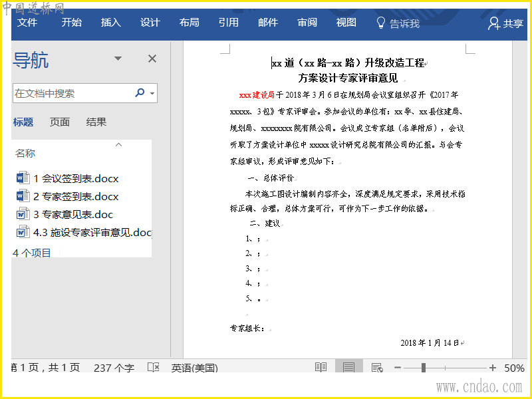Open the 布局 ribbon tab
532x399 pixels.
pos(190,23)
